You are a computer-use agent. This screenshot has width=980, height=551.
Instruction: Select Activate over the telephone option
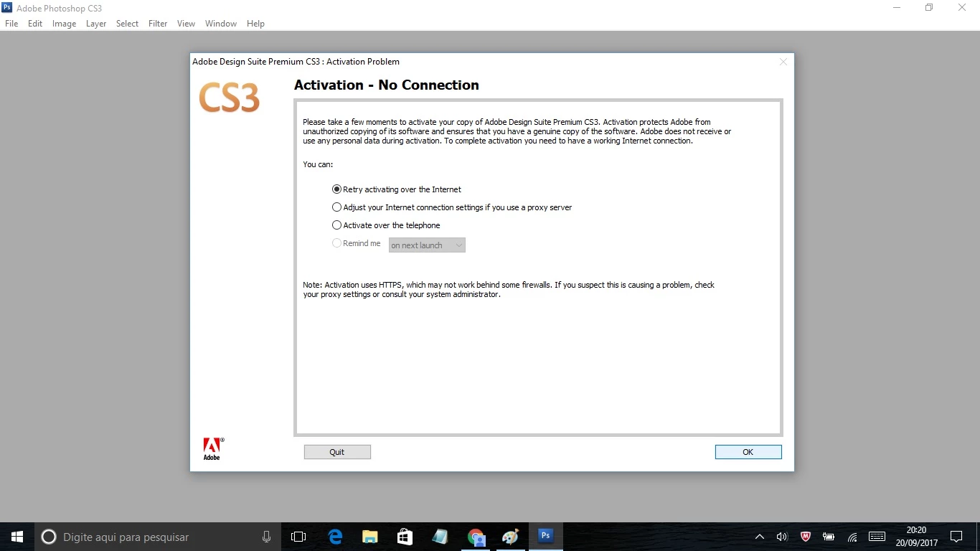click(386, 225)
